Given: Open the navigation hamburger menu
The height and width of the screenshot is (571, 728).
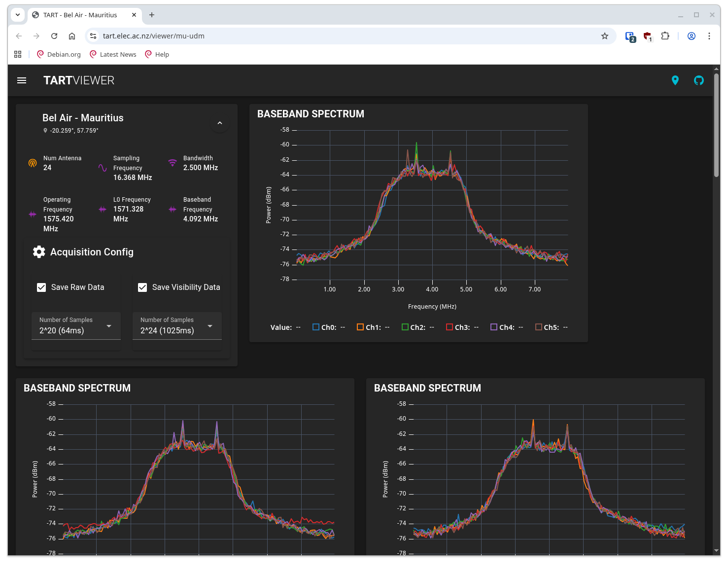Looking at the screenshot, I should [22, 80].
